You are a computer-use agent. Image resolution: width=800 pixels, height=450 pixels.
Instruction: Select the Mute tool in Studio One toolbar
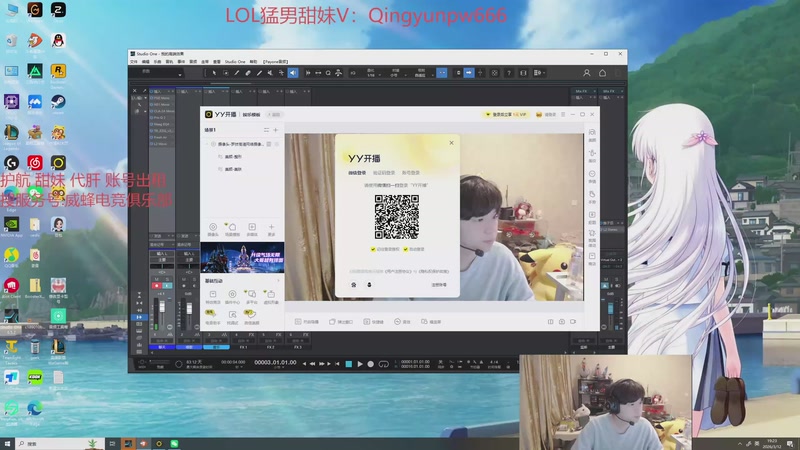click(x=270, y=73)
